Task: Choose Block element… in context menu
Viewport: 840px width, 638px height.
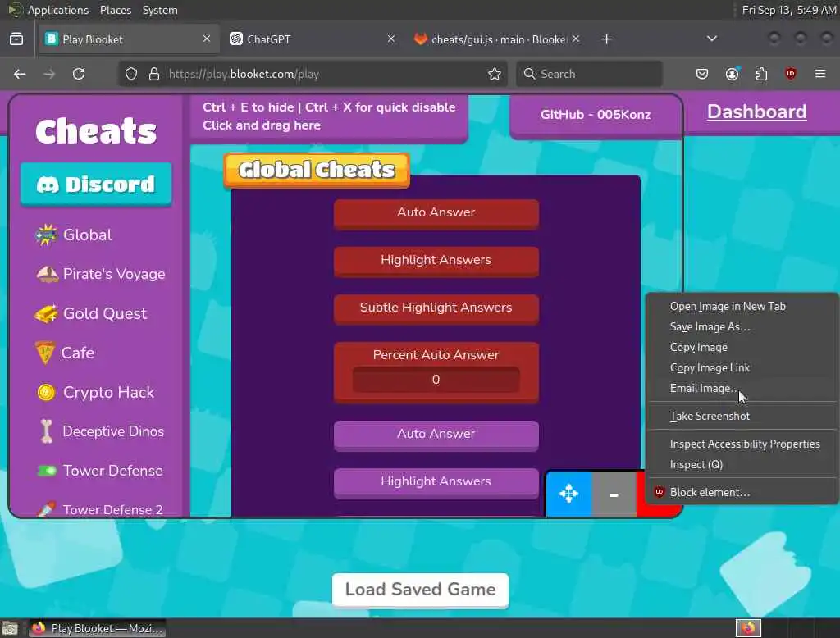Action: [742, 492]
